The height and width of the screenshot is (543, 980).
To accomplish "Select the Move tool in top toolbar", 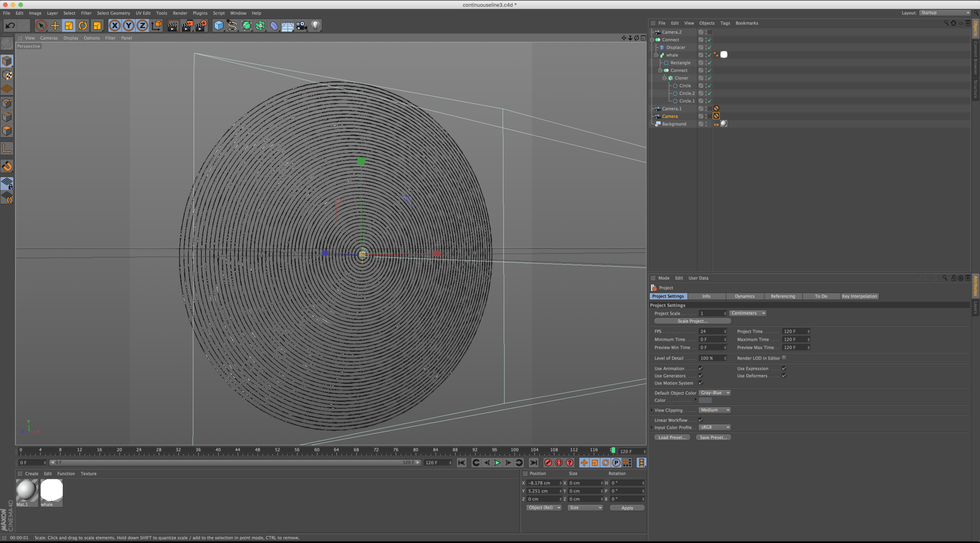I will [x=55, y=26].
